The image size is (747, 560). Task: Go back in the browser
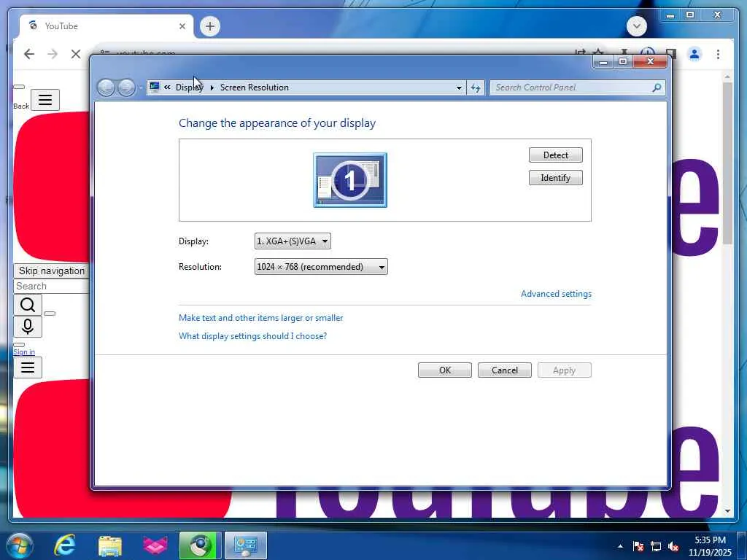[x=29, y=54]
